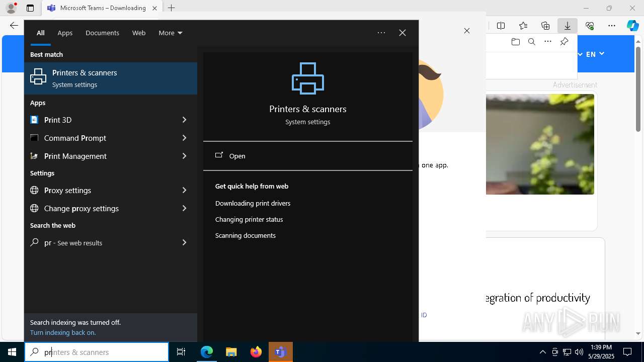This screenshot has height=362, width=644.
Task: Click Changing printer status help link
Action: [x=249, y=219]
